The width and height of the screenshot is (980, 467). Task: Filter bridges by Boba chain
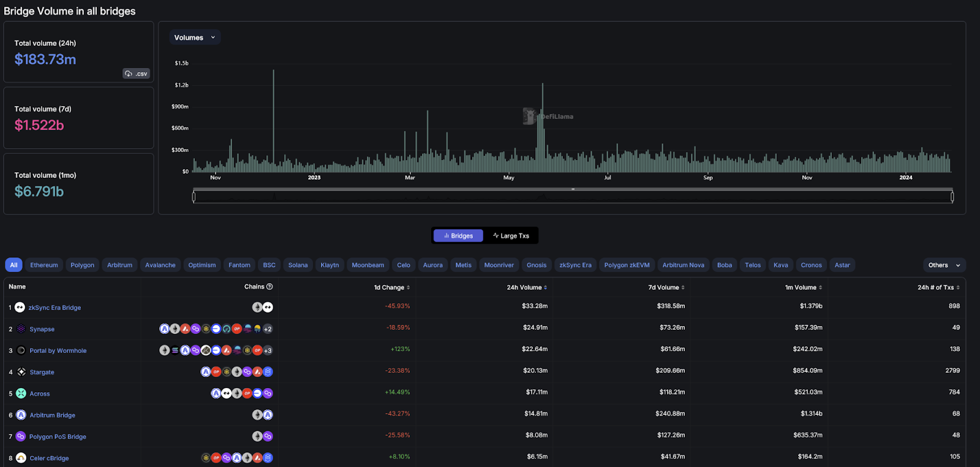coord(725,265)
